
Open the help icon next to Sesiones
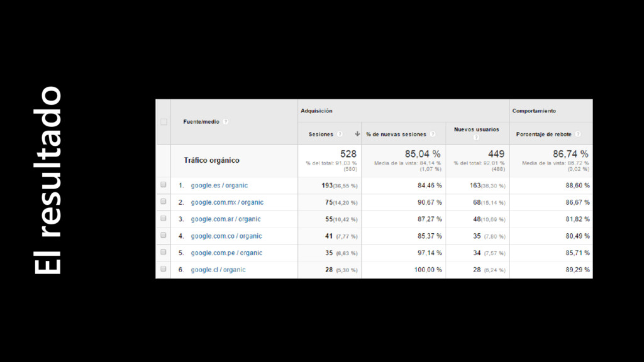click(x=340, y=134)
